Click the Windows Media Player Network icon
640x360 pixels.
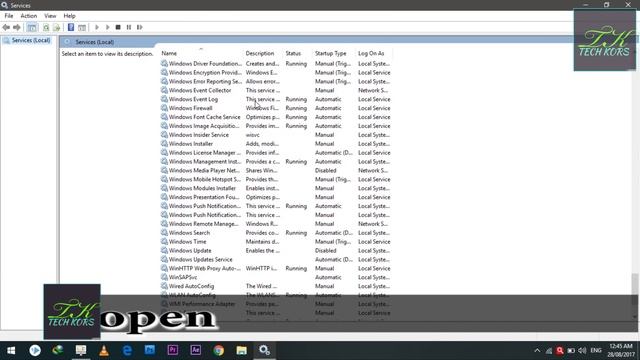[164, 170]
